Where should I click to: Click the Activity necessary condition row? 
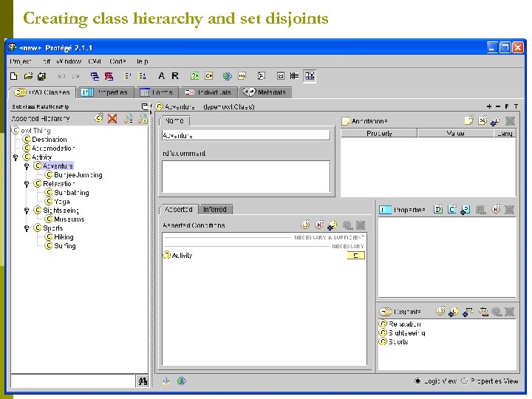click(x=264, y=256)
